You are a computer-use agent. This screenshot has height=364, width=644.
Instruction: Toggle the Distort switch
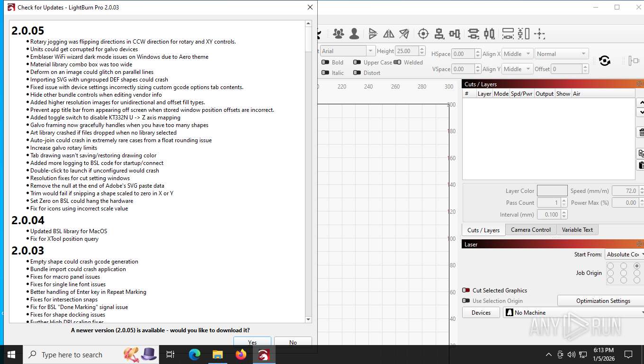(x=357, y=73)
